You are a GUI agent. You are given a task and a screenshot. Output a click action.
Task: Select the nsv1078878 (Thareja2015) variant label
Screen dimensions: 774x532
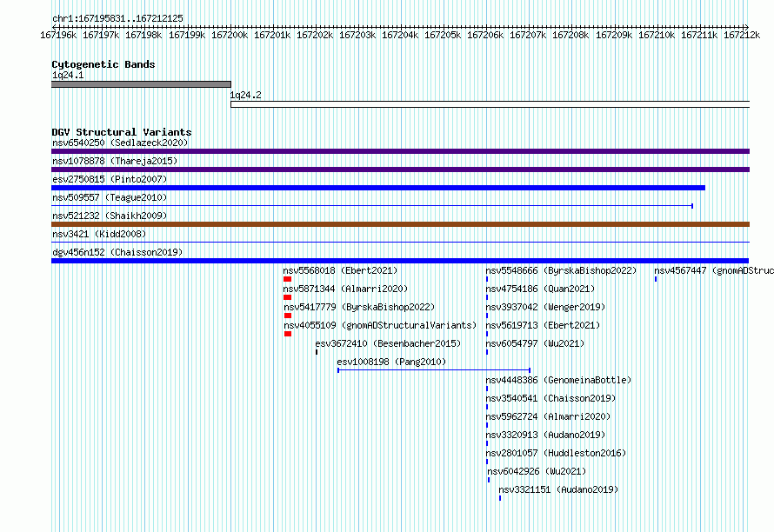pos(115,161)
